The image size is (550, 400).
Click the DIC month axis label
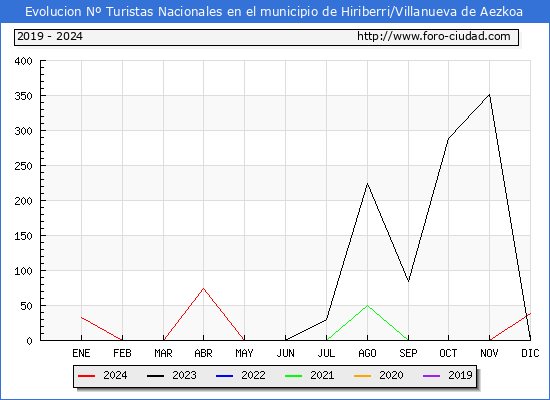click(x=530, y=353)
